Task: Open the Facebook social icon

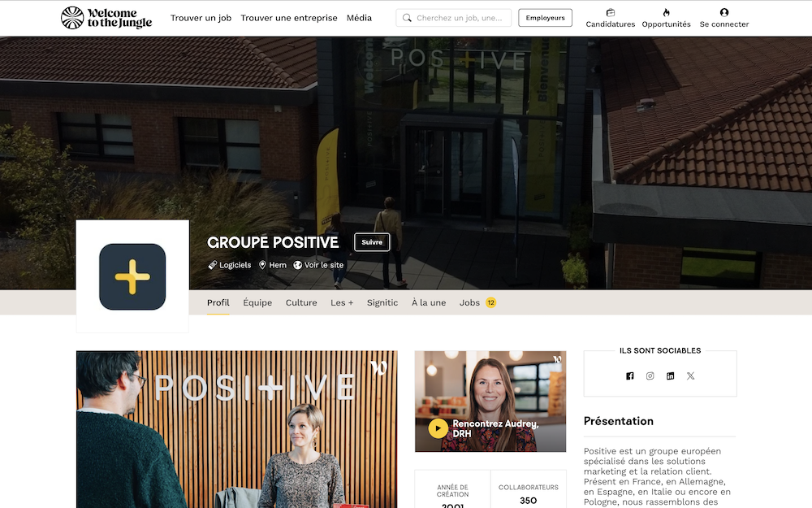Action: pos(630,376)
